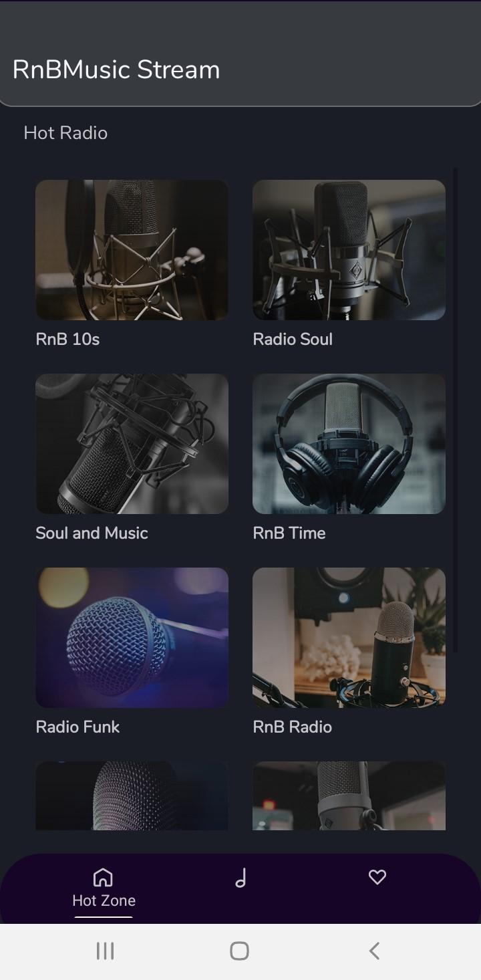Viewport: 481px width, 980px height.
Task: Open the RnB Radio station image
Action: coord(349,638)
